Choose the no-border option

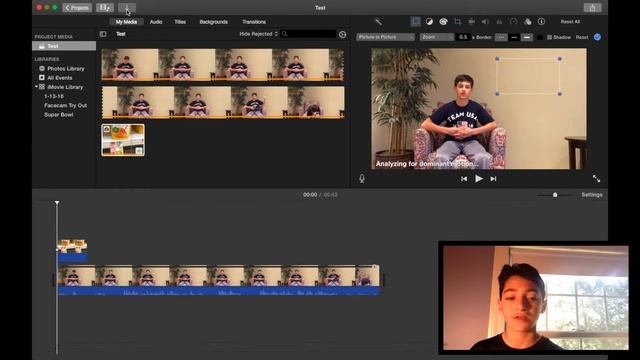click(x=501, y=38)
